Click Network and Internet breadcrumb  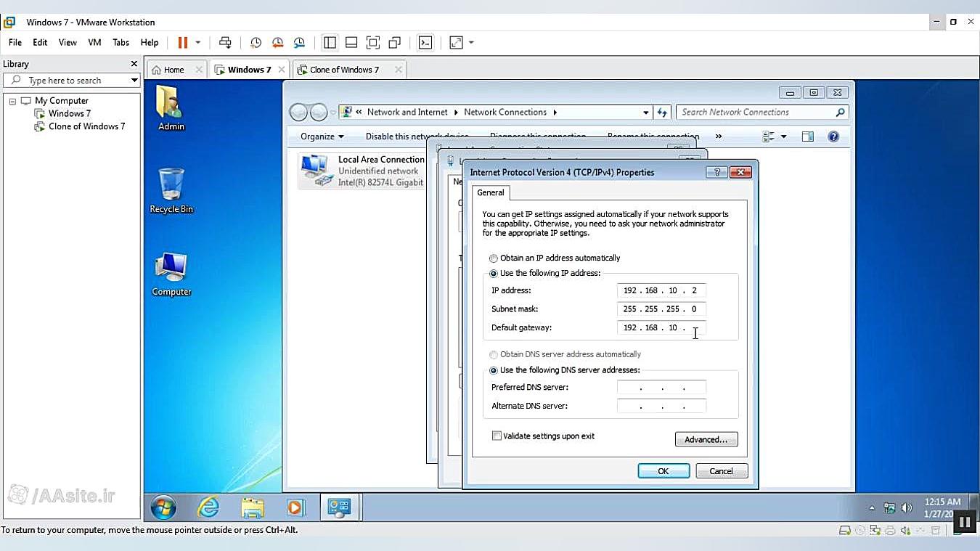pos(407,113)
